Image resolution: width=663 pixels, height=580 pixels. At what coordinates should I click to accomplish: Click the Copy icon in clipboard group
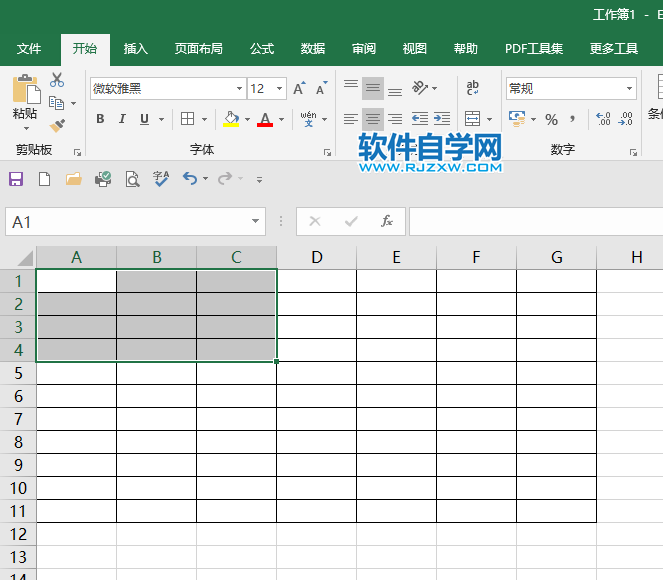pos(57,103)
